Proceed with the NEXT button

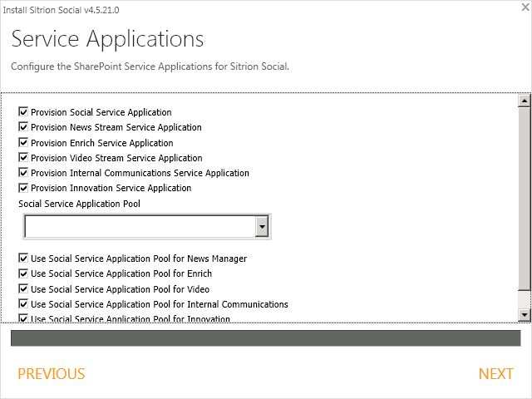tap(495, 374)
